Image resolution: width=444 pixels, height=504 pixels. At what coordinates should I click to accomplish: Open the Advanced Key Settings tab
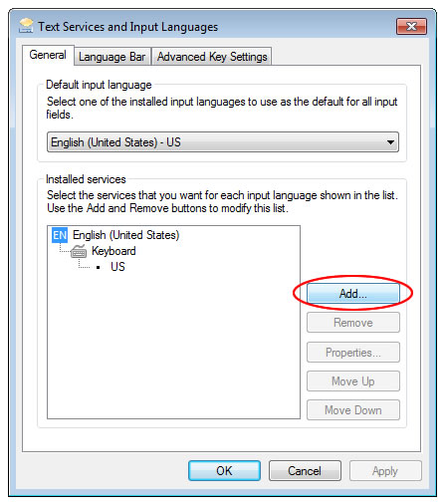click(x=212, y=57)
